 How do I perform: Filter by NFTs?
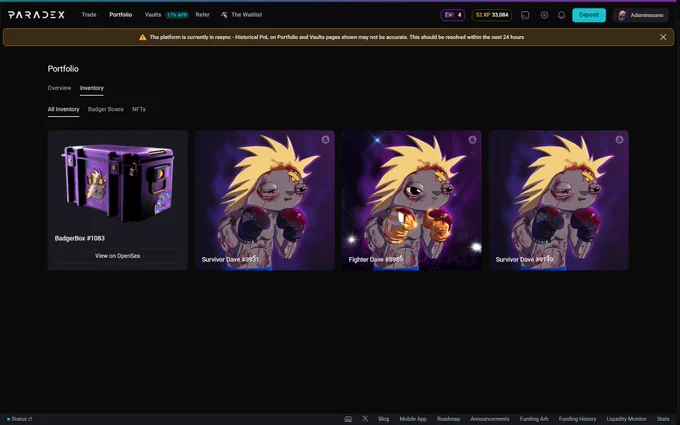point(139,109)
